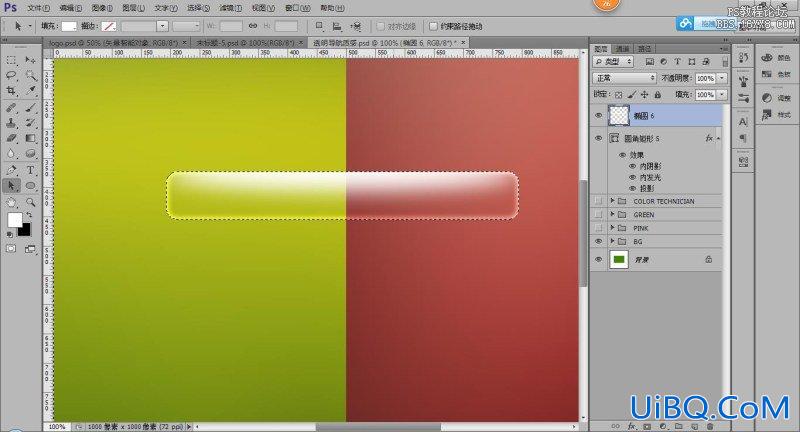This screenshot has width=800, height=432.
Task: Hide the 内阴影 inner shadow effect
Action: [633, 166]
